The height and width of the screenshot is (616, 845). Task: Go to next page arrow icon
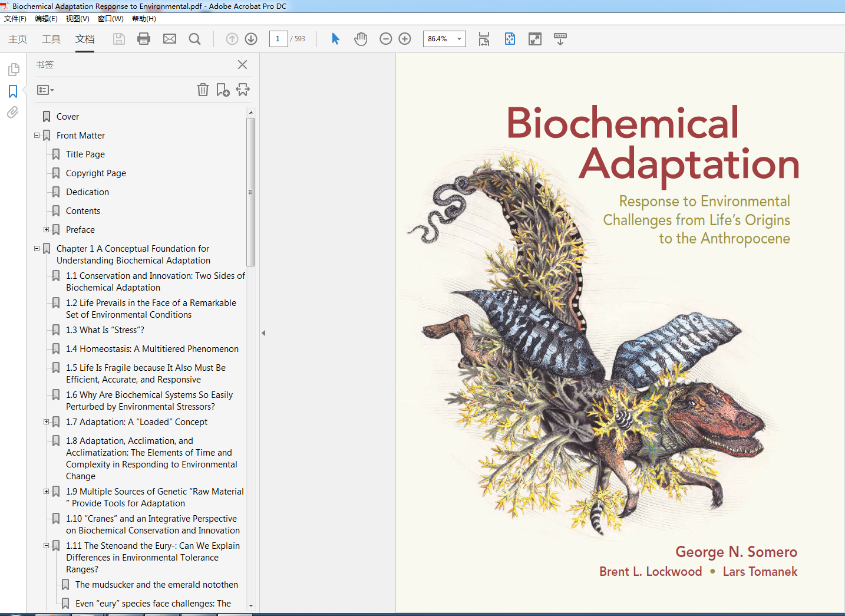[x=251, y=39]
